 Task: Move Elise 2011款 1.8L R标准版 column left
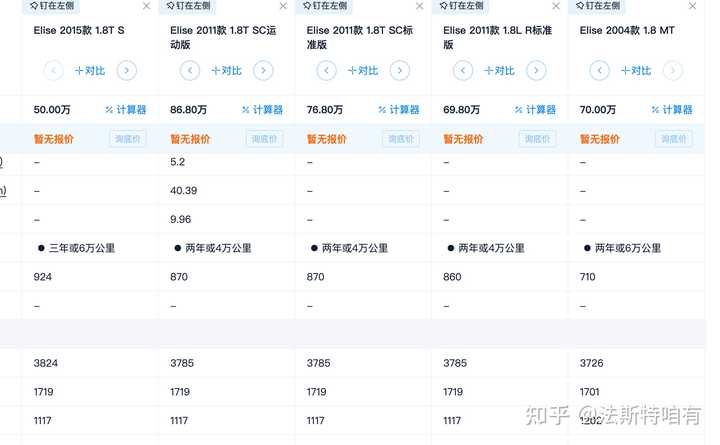[x=463, y=71]
